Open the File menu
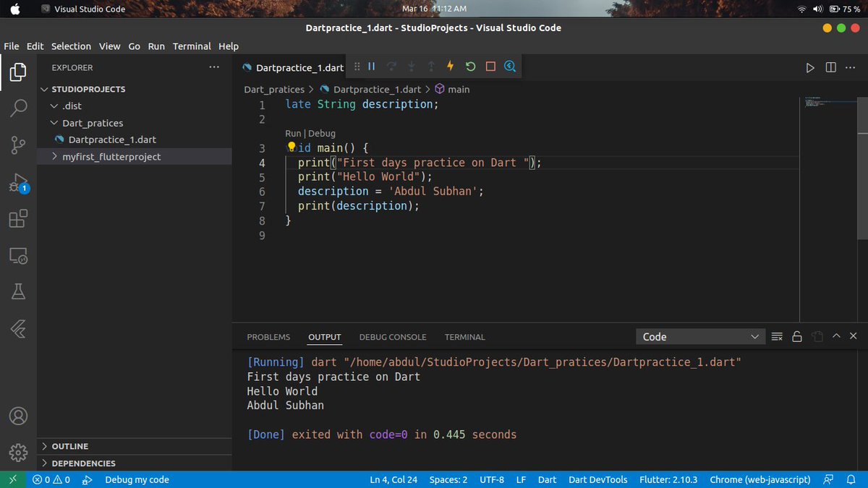 [x=12, y=46]
